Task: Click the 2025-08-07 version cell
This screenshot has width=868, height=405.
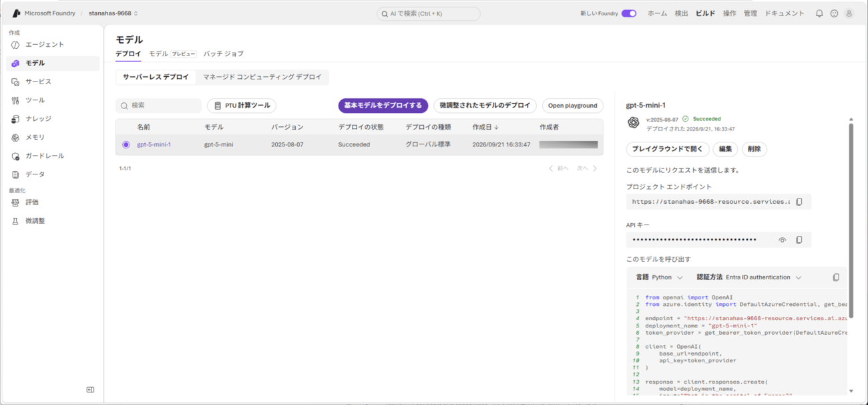Action: click(x=287, y=144)
